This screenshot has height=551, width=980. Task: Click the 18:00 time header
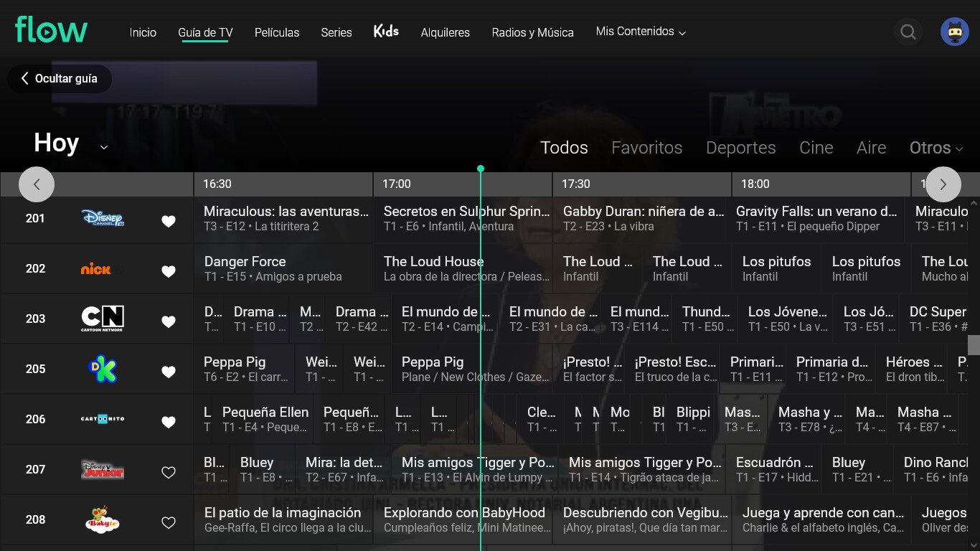(x=821, y=184)
